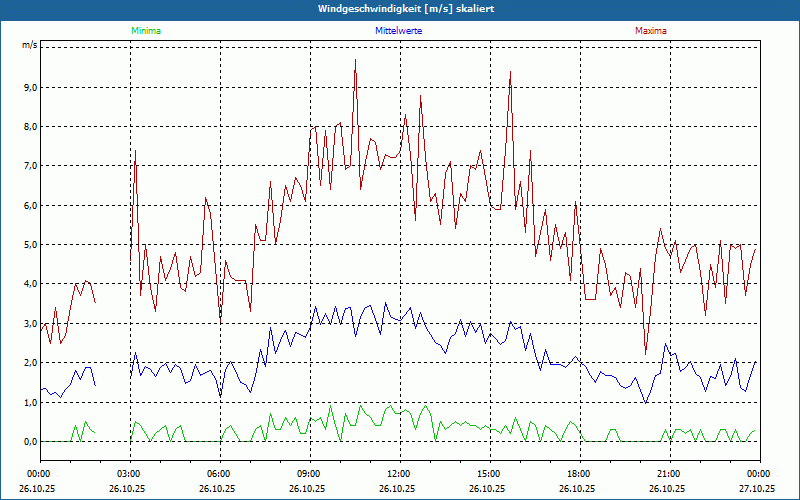The image size is (800, 500).
Task: Click the 8,0 y-axis label
Action: [x=30, y=127]
